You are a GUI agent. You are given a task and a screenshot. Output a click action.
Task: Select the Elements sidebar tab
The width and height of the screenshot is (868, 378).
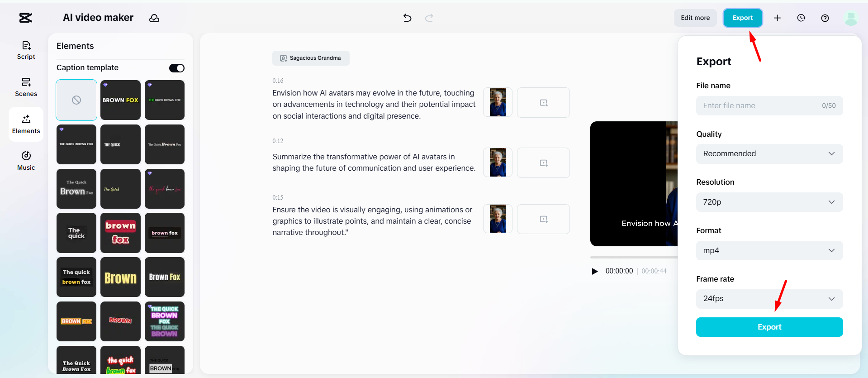26,124
